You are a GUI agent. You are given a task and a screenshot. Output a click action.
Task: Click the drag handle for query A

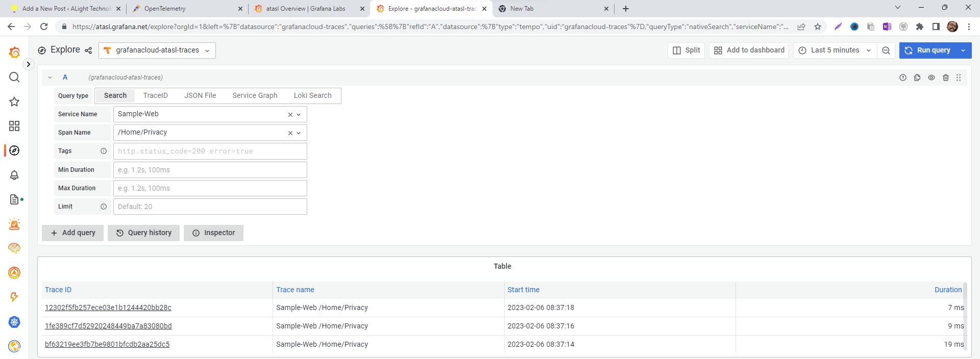tap(959, 78)
